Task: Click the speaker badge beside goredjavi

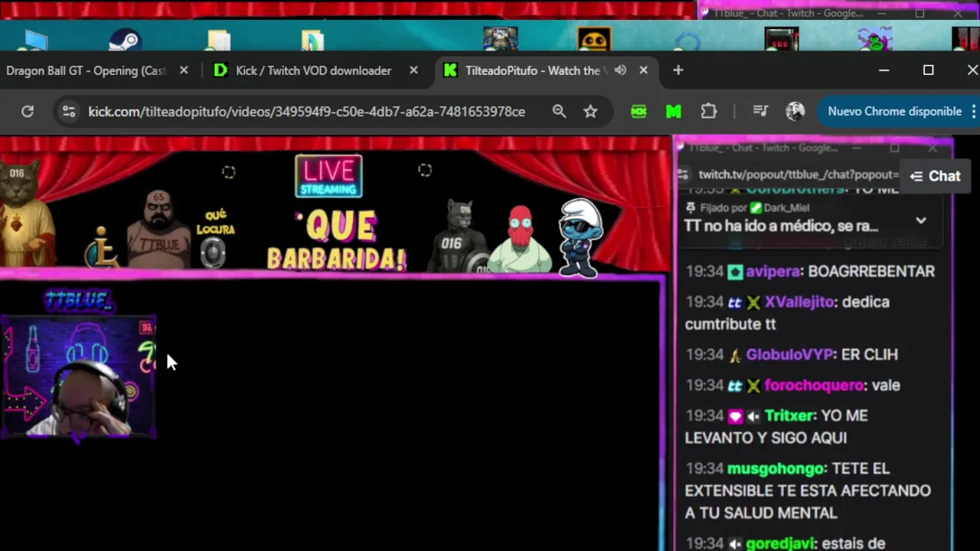Action: click(735, 544)
